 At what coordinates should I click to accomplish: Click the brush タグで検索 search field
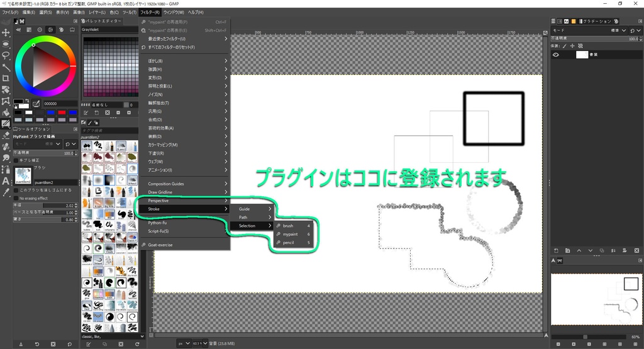tap(109, 131)
